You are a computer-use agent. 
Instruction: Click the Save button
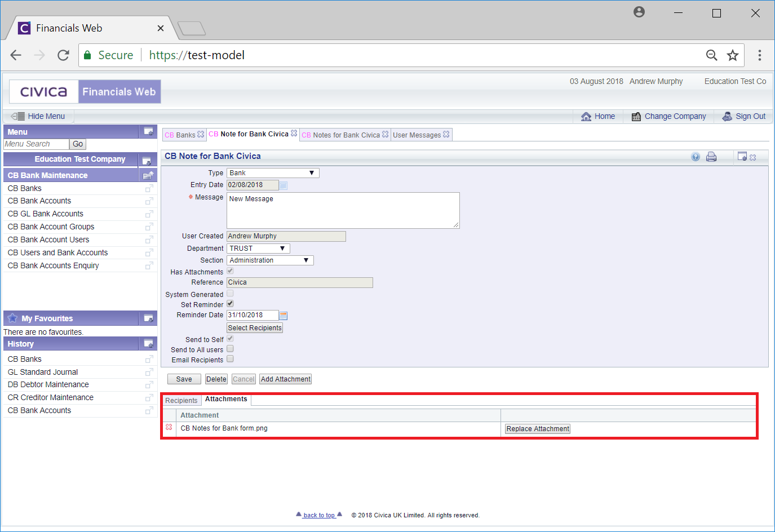coord(184,379)
